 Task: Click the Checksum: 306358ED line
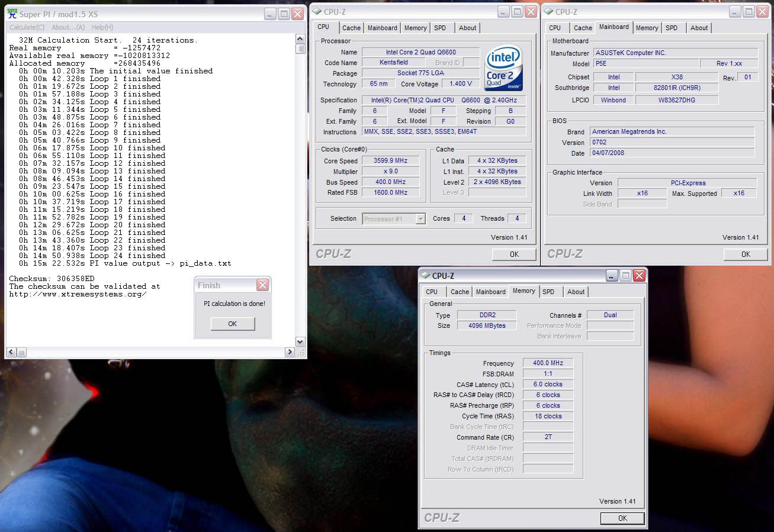pyautogui.click(x=52, y=279)
